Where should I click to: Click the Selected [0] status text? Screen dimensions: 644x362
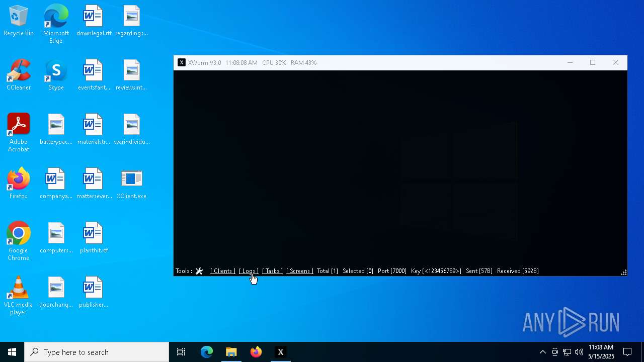tap(358, 271)
